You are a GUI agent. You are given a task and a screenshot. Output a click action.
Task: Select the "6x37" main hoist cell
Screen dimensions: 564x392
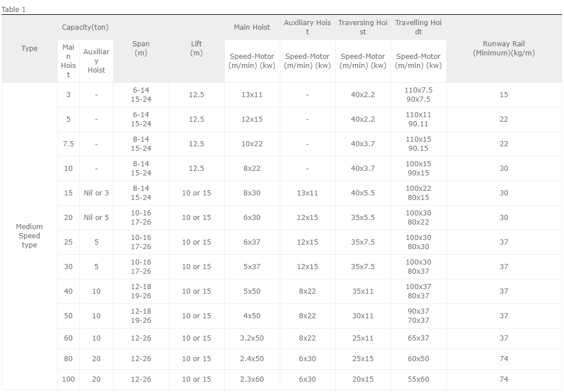[x=252, y=242]
